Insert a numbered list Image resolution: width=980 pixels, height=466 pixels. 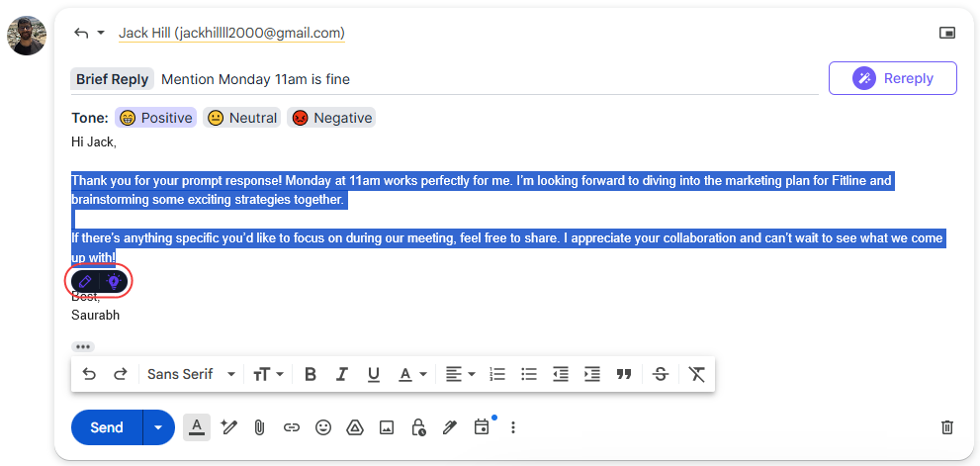pyautogui.click(x=497, y=374)
